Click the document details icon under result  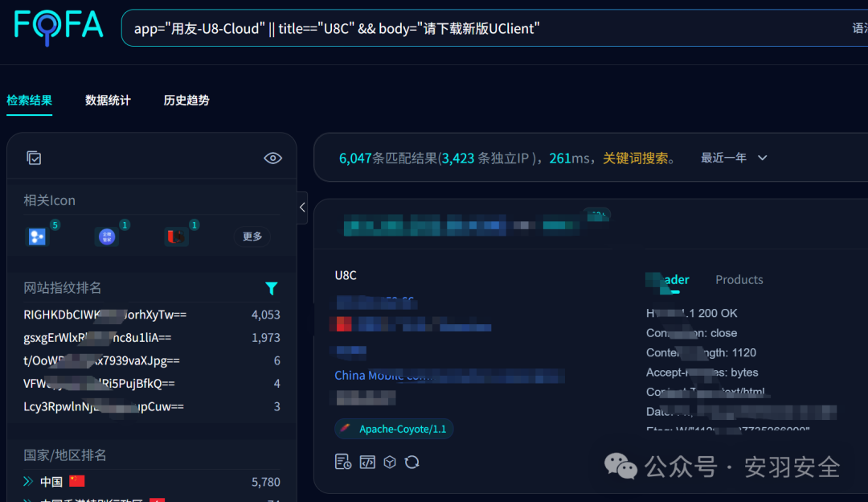click(x=342, y=462)
